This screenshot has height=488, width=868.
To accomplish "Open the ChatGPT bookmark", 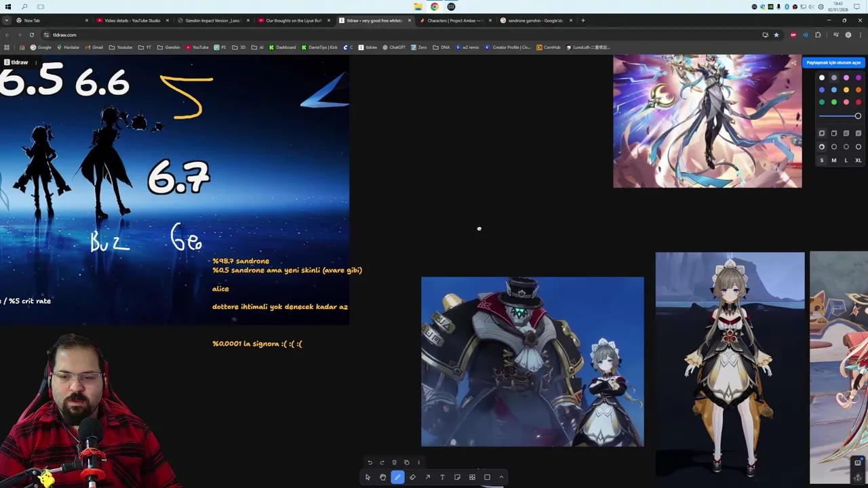I will tap(394, 47).
